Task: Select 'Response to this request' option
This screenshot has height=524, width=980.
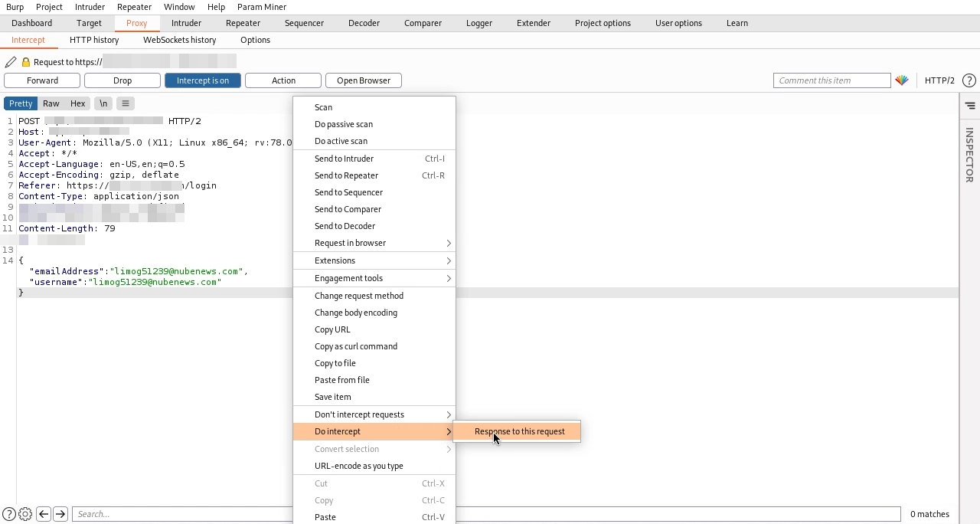Action: 519,431
